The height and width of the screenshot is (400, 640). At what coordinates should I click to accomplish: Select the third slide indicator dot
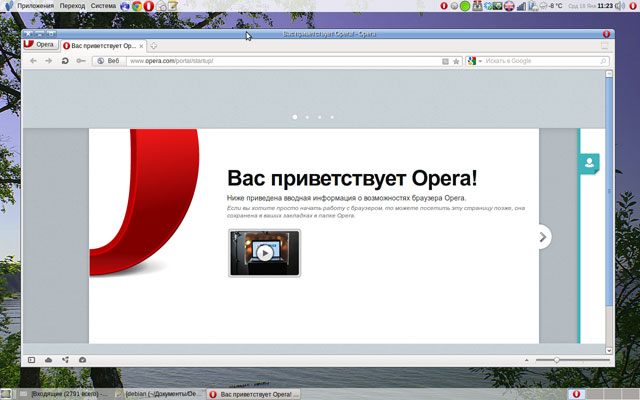click(x=320, y=117)
